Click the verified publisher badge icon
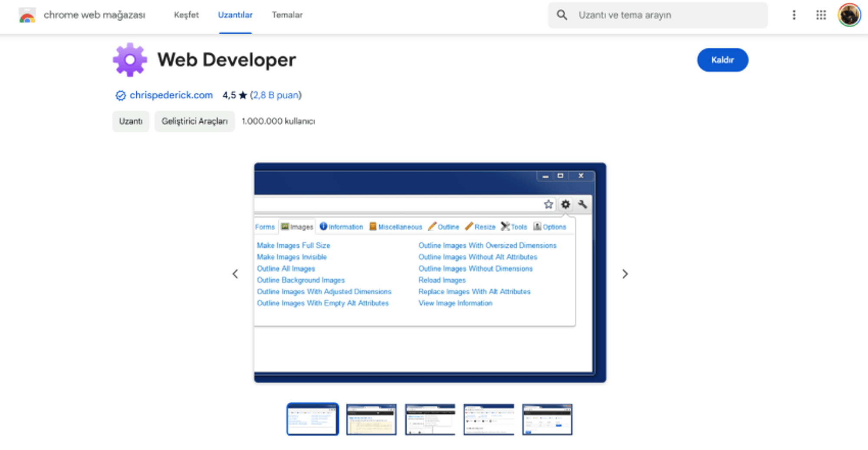 (x=120, y=95)
